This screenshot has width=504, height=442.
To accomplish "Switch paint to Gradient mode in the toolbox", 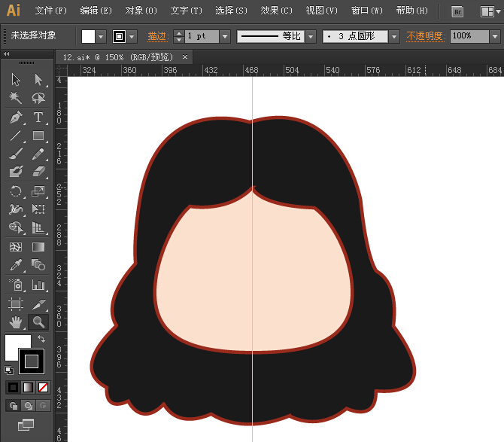I will tap(28, 387).
